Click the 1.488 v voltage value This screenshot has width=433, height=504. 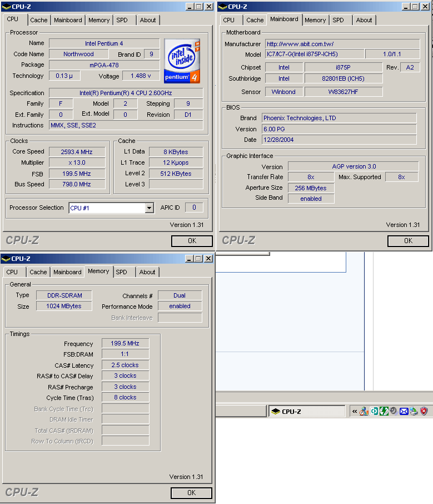141,76
